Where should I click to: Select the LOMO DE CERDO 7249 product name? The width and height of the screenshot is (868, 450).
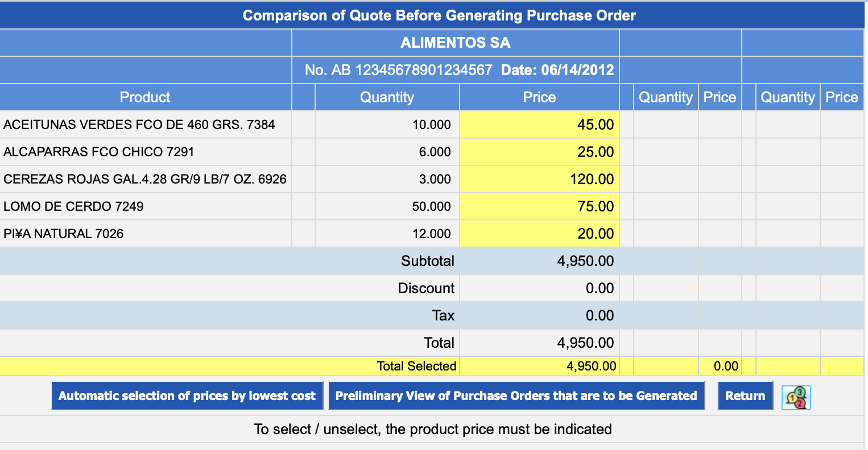(73, 206)
